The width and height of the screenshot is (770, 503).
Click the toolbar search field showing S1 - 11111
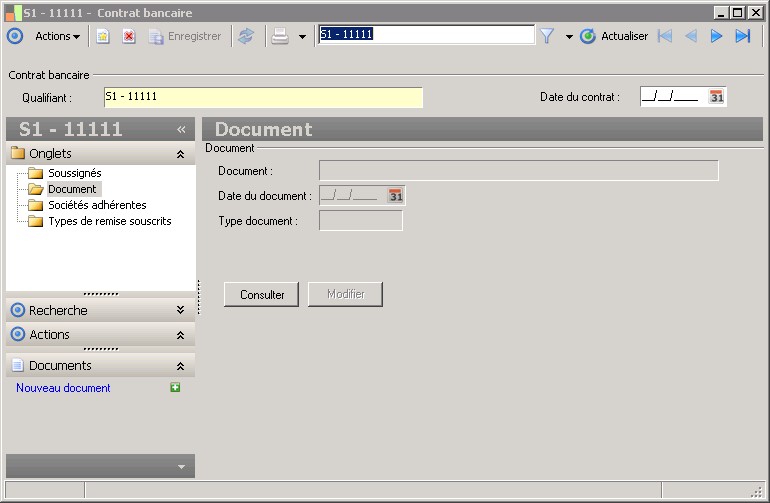point(426,34)
